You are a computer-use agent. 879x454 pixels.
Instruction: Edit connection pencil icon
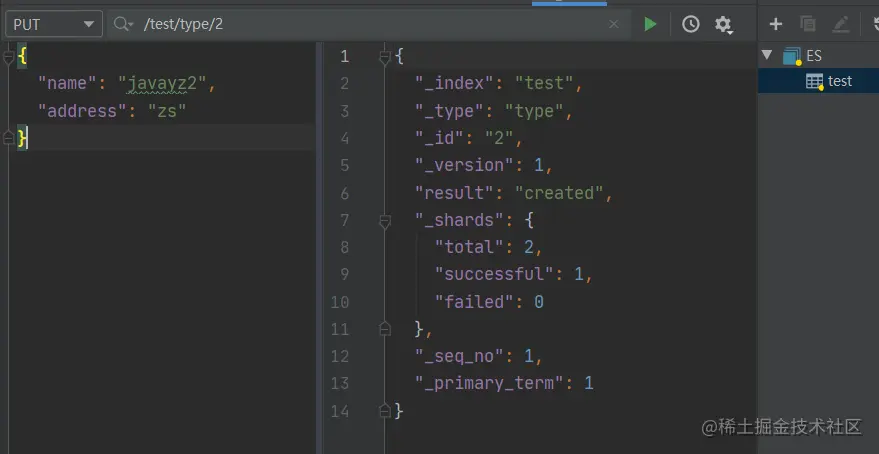841,24
